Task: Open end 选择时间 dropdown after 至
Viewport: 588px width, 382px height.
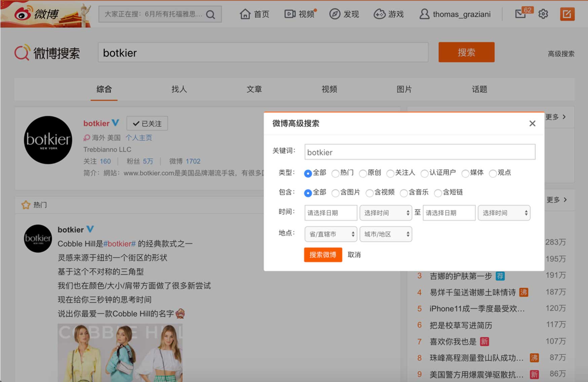Action: click(504, 213)
